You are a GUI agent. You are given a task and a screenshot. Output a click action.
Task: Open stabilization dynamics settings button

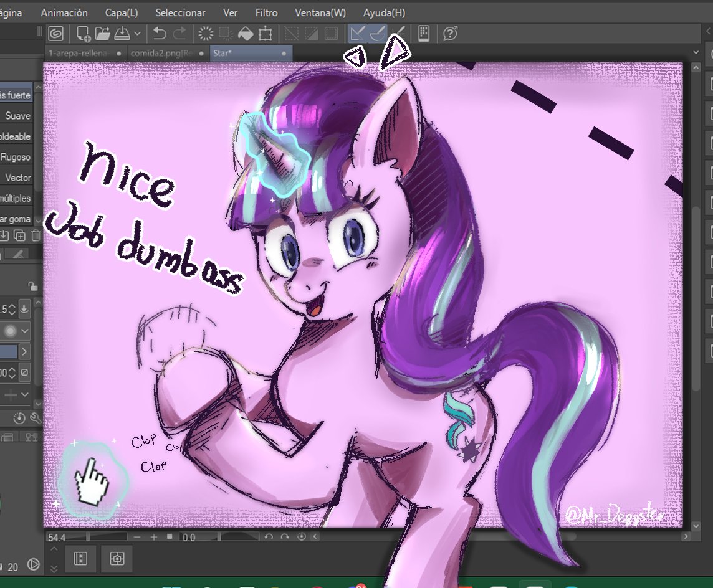pos(24,372)
